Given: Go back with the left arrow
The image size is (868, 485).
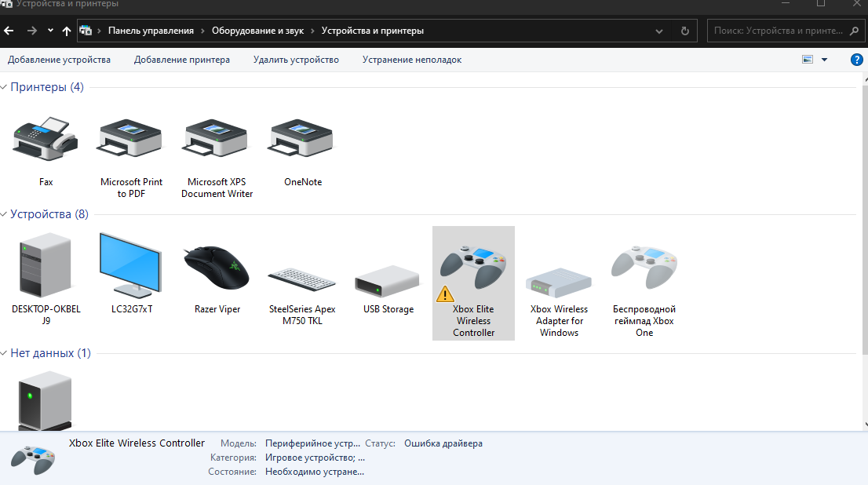Looking at the screenshot, I should 9,31.
